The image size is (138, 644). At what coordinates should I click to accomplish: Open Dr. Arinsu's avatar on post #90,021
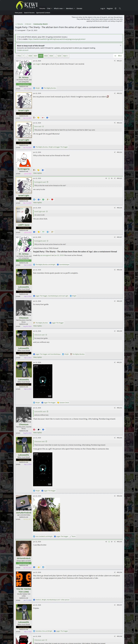point(24,68)
